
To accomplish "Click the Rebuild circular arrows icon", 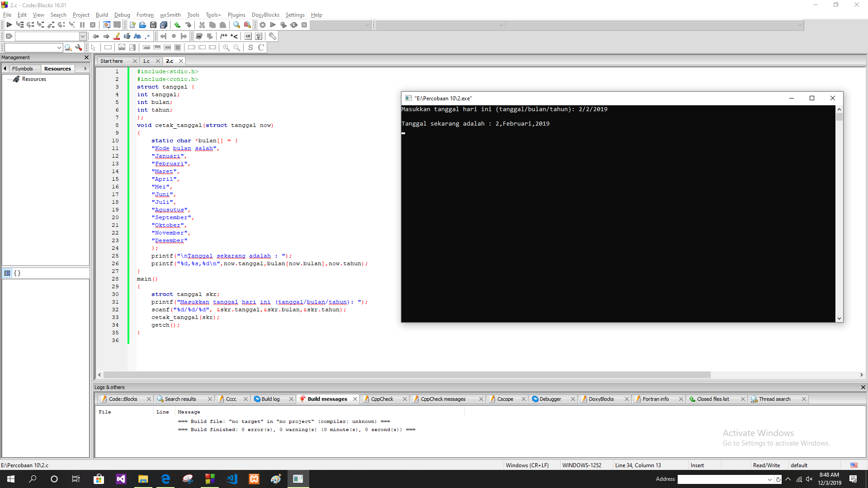I will [x=294, y=25].
